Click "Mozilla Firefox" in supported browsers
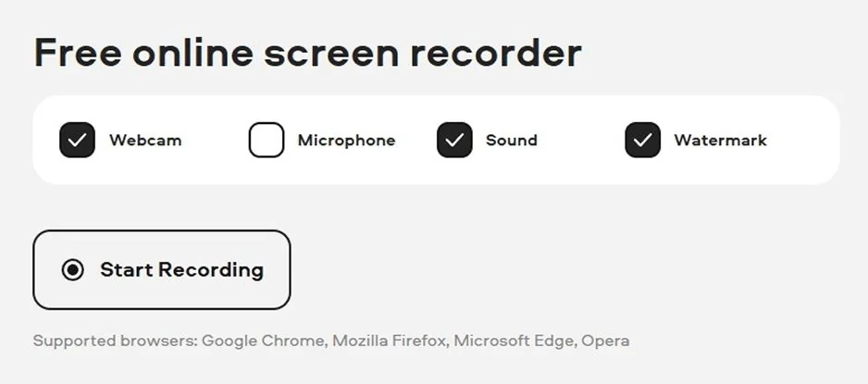 click(389, 341)
